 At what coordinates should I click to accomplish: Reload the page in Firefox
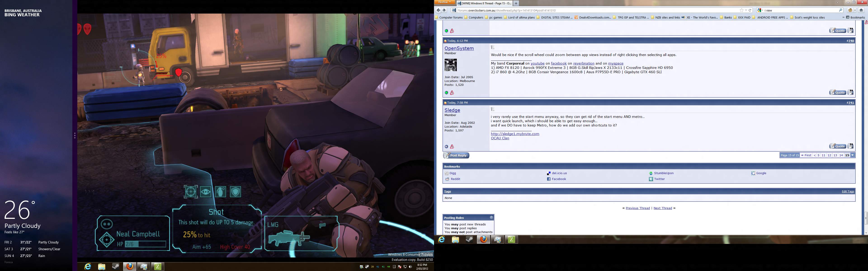click(x=750, y=10)
